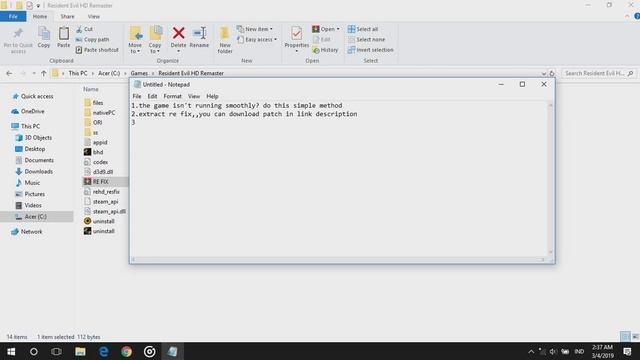This screenshot has height=360, width=640.
Task: Click Acer (C:) in address path
Action: point(109,73)
